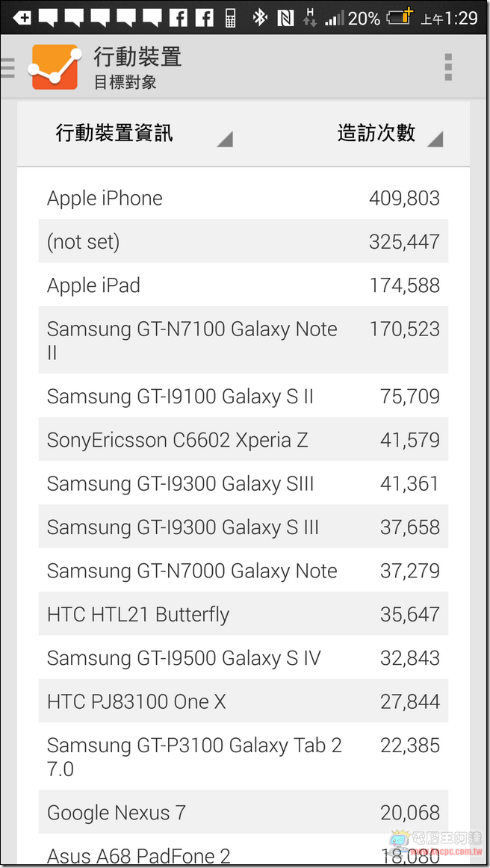
Task: Open the three-dot overflow menu
Action: (448, 67)
